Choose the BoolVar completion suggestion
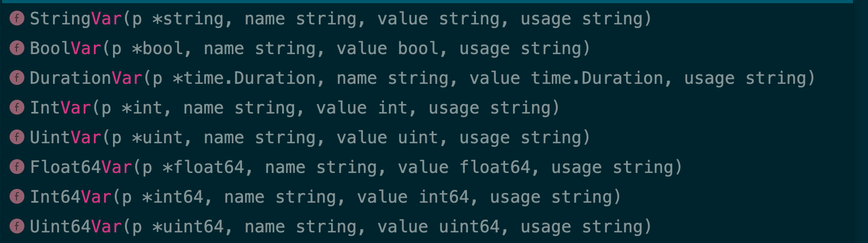The width and height of the screenshot is (868, 243). pos(65,48)
